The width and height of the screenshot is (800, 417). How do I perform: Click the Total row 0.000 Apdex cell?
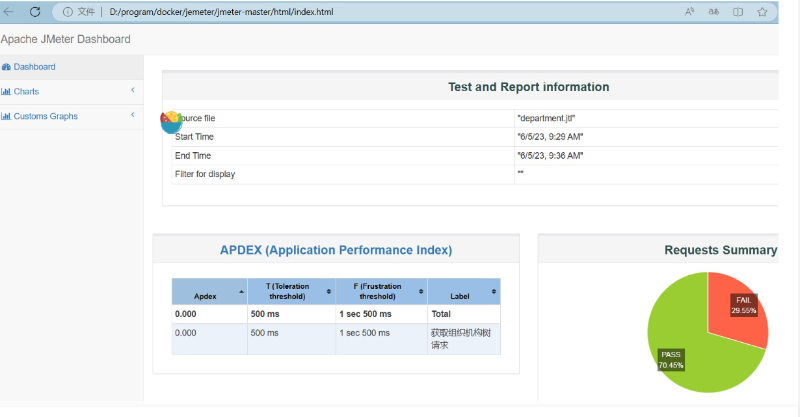point(209,314)
